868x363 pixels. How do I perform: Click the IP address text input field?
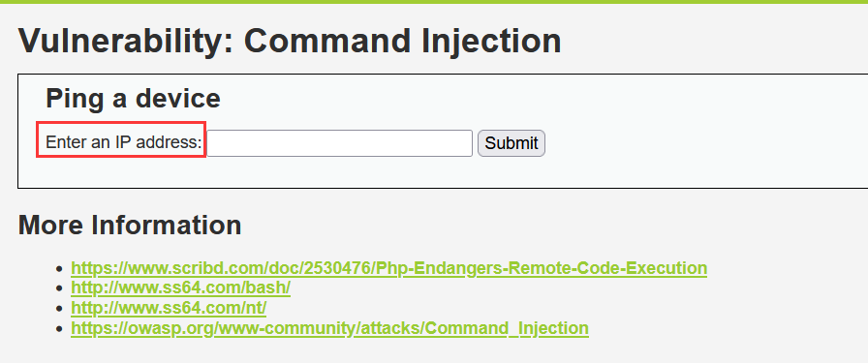tap(339, 143)
